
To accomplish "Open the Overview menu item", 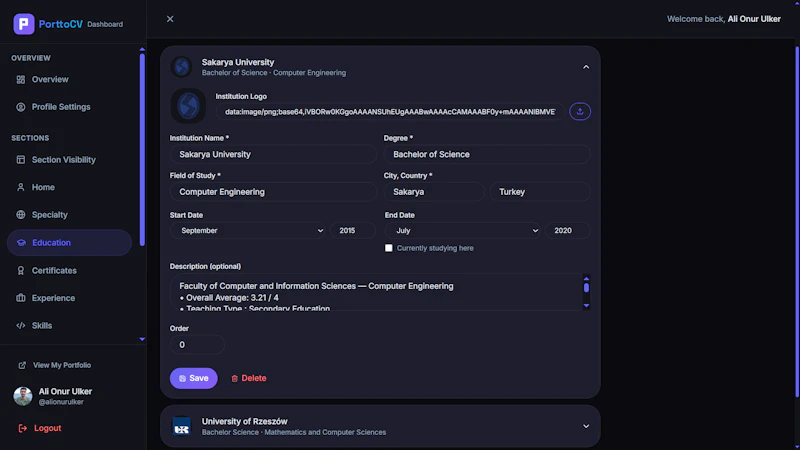I will pos(69,80).
